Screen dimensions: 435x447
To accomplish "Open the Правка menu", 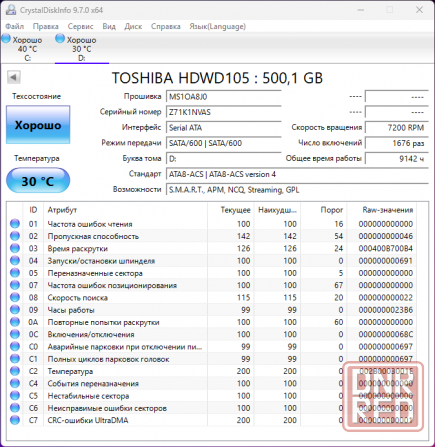I will point(46,26).
